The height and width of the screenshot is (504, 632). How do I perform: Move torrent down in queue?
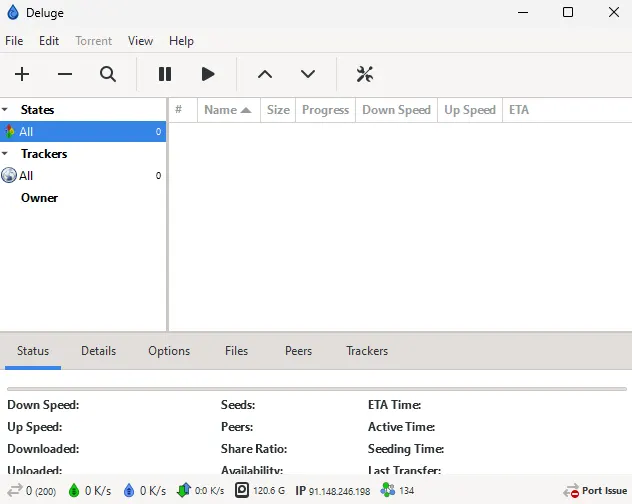click(x=308, y=74)
